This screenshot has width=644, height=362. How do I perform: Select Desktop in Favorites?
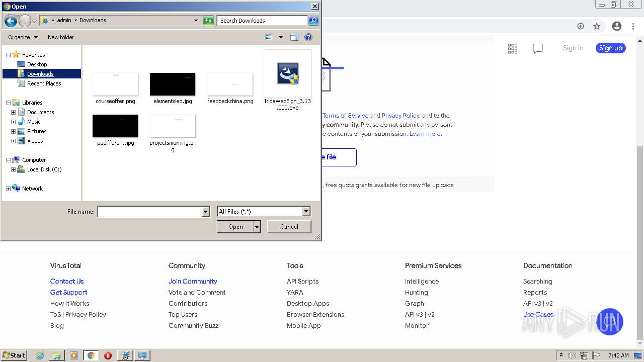pos(37,64)
